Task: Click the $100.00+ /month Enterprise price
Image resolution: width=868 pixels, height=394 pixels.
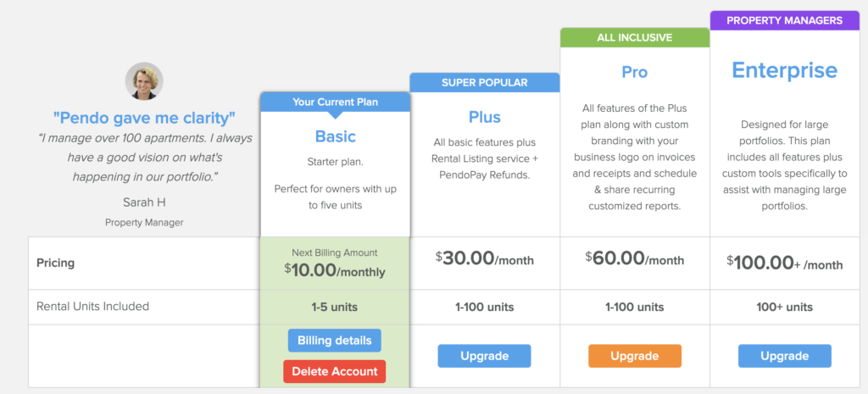Action: [x=784, y=263]
